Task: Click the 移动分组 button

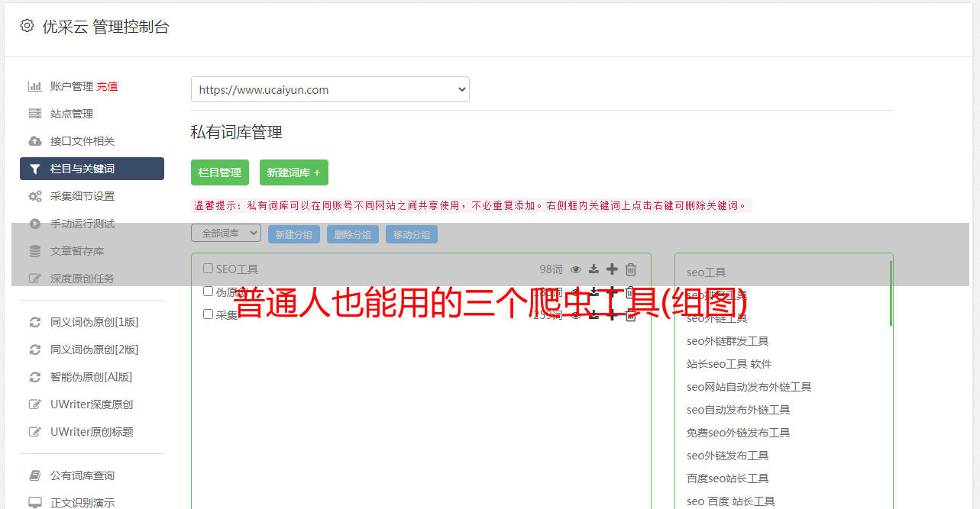Action: coord(412,234)
